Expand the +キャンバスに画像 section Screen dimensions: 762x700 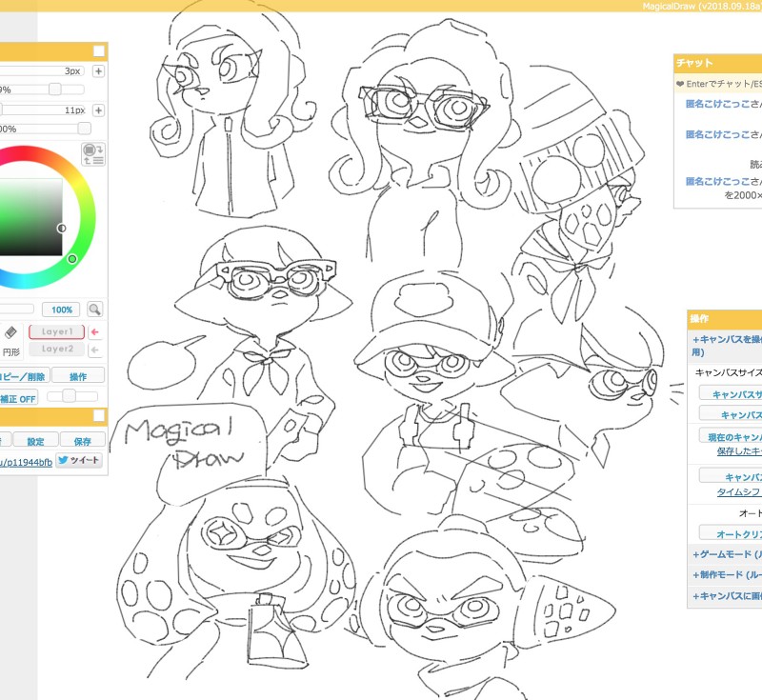pos(727,596)
